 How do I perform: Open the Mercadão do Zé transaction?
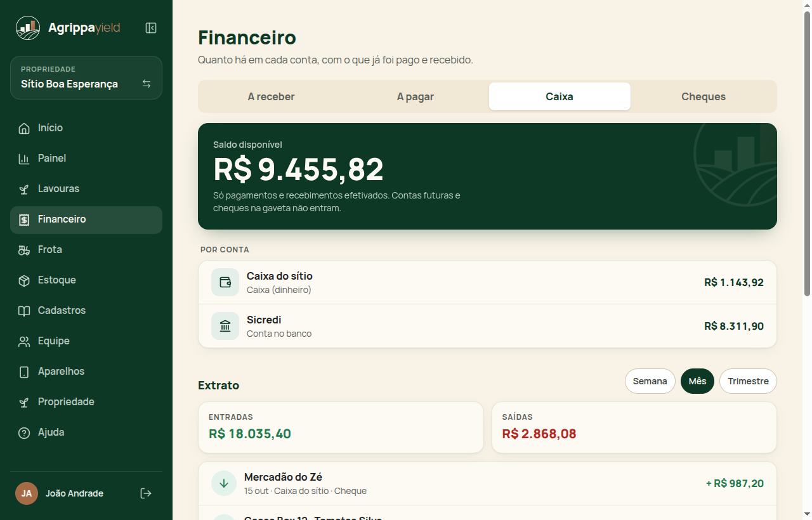487,483
